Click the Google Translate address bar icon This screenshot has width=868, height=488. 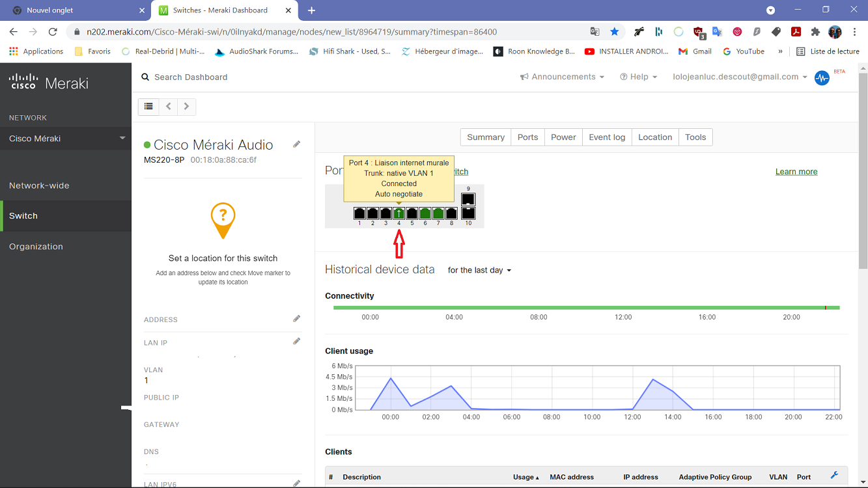(595, 31)
